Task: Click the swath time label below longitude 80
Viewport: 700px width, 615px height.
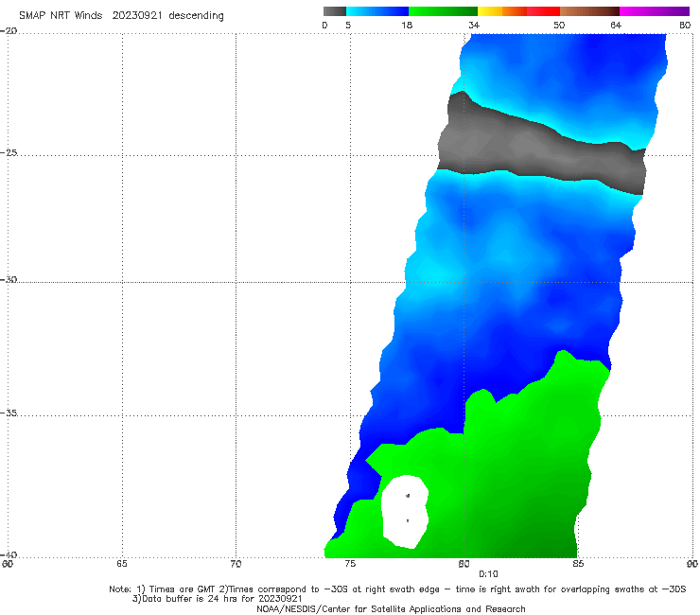Action: [x=488, y=574]
